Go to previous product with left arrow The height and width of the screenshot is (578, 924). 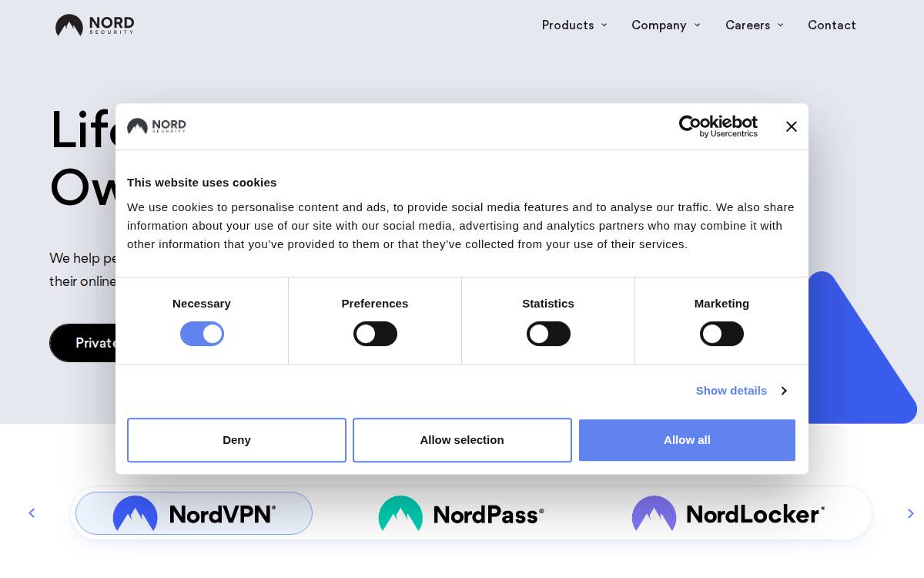tap(32, 513)
